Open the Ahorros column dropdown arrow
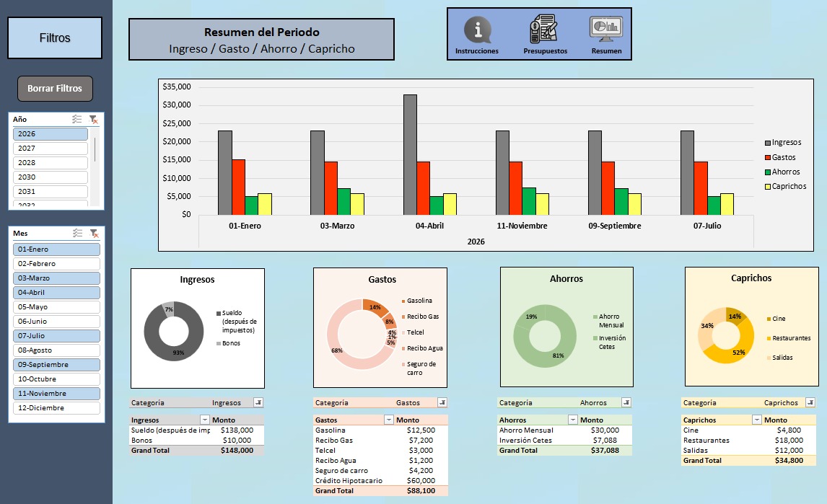The width and height of the screenshot is (827, 504). (573, 420)
